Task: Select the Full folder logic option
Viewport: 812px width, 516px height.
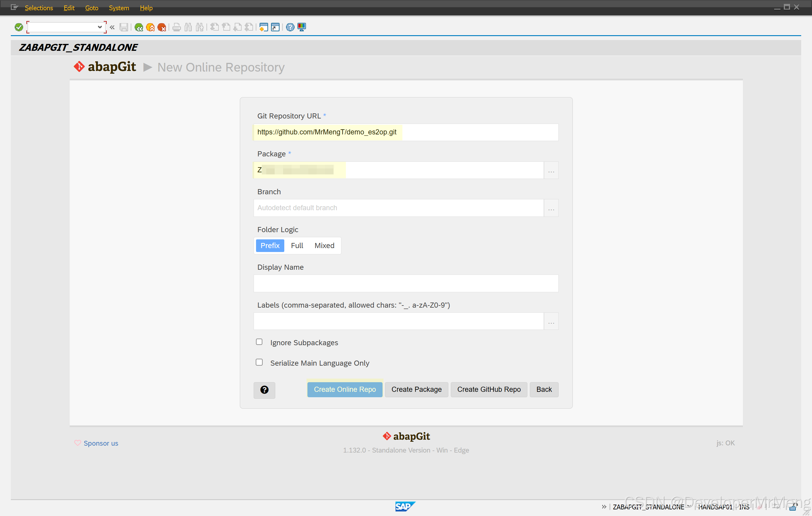Action: pos(297,245)
